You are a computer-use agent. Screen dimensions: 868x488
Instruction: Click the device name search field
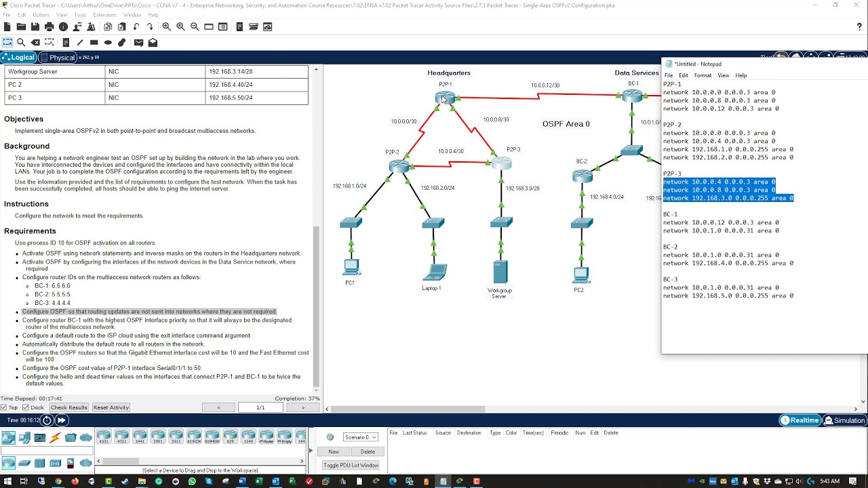click(x=47, y=451)
